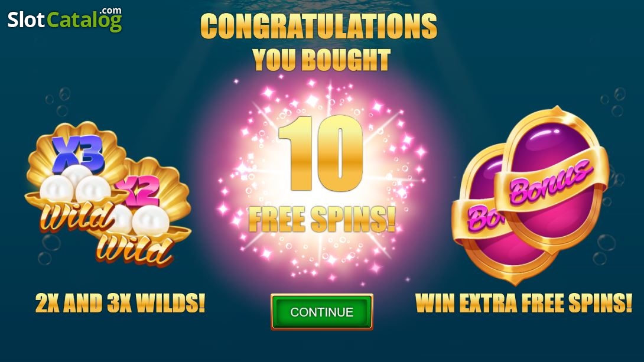Click the three white pearls in X3 shell
644x362 pixels.
(76, 184)
